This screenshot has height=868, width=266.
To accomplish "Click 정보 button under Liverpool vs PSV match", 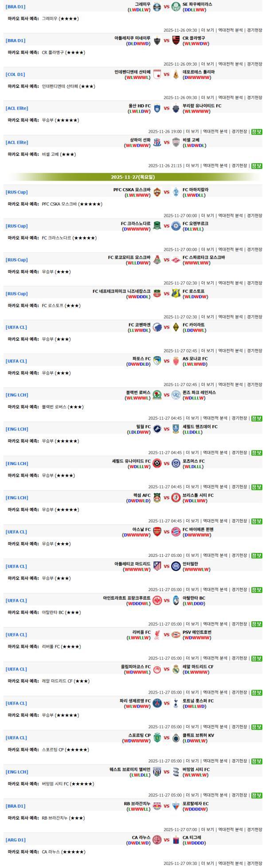I will point(257,659).
